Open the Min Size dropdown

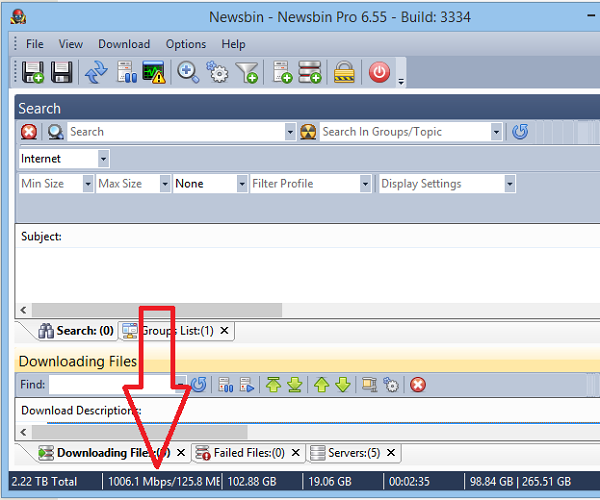pyautogui.click(x=88, y=184)
